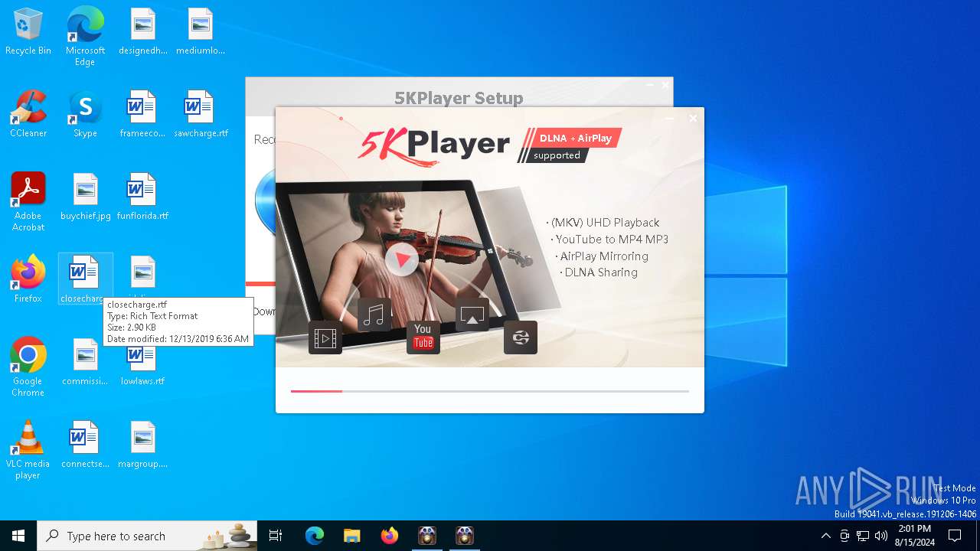The width and height of the screenshot is (980, 551).
Task: Open the Windows Start menu
Action: click(18, 536)
